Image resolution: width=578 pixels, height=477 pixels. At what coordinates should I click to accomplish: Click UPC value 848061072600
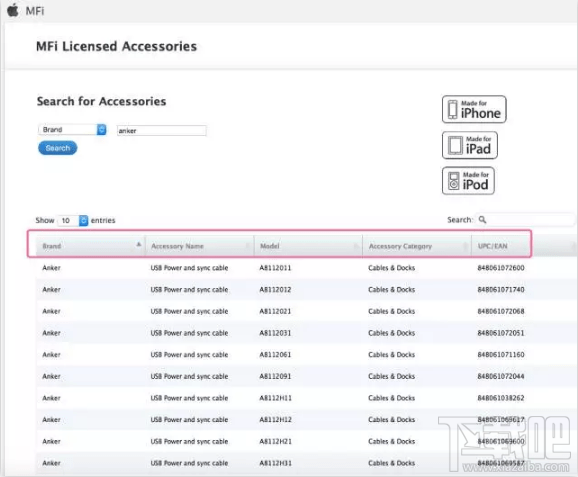click(x=501, y=268)
